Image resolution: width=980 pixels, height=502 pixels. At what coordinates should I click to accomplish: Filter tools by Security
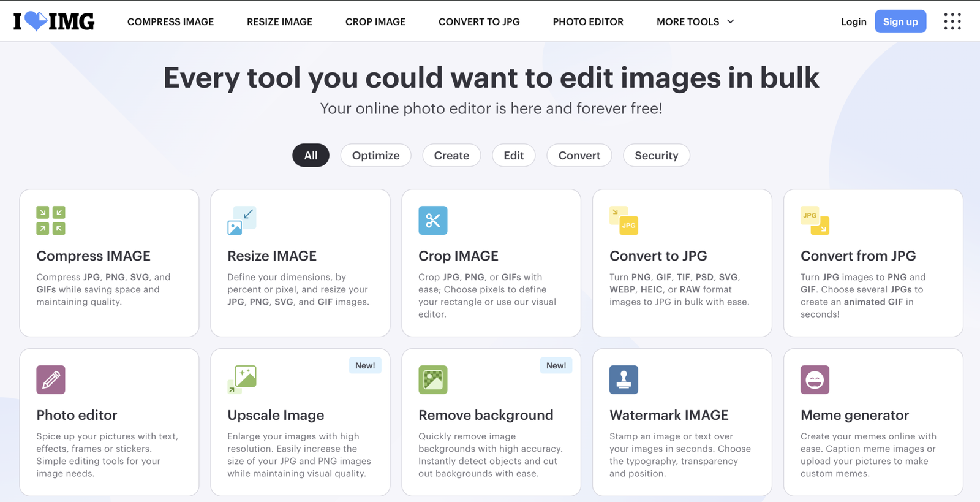pos(657,156)
